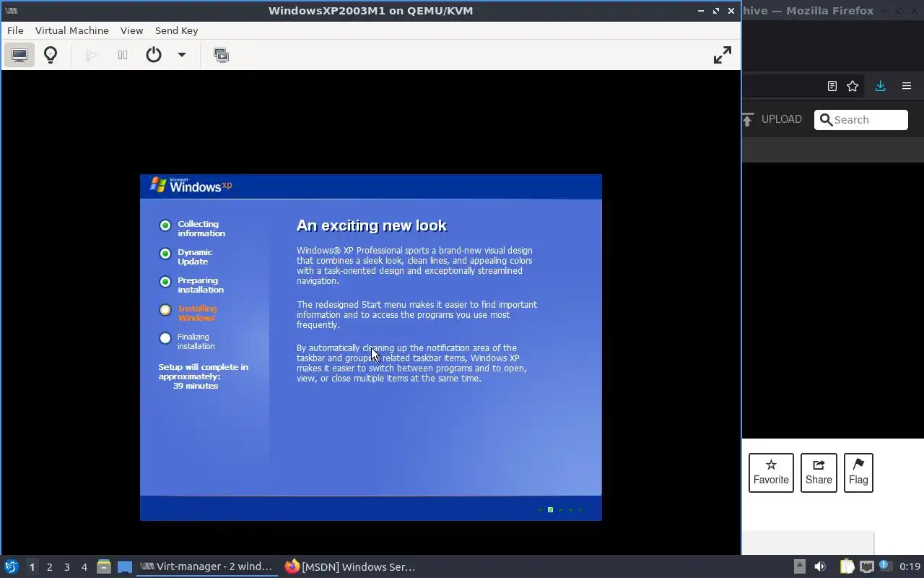924x578 pixels.
Task: Select Firefox MSDN taskbar entry
Action: (350, 567)
